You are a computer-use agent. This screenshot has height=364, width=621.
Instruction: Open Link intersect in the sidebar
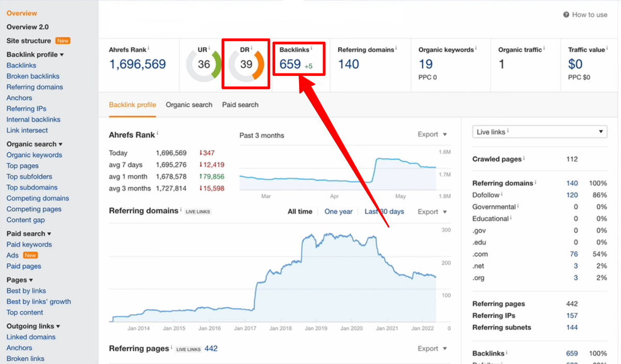coord(27,131)
